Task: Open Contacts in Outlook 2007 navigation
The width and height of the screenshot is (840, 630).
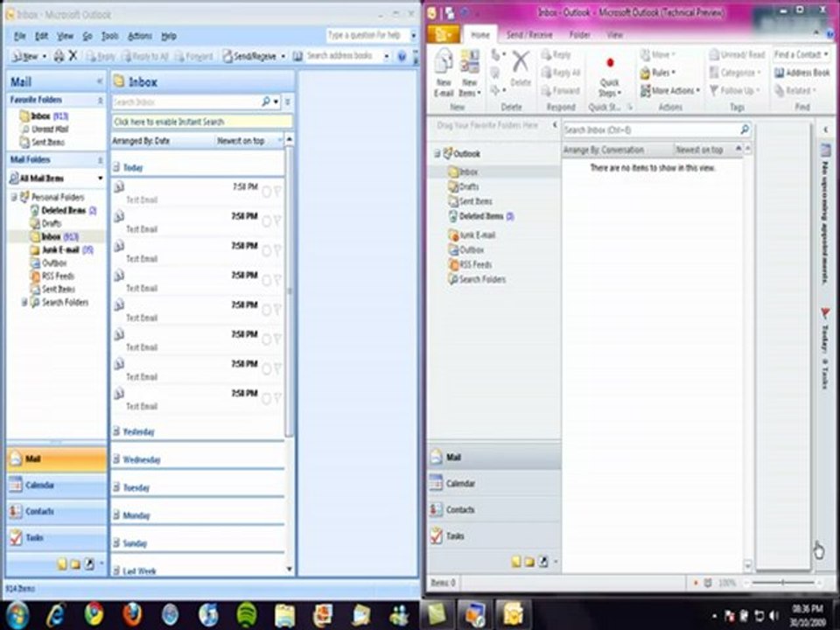Action: pos(56,512)
